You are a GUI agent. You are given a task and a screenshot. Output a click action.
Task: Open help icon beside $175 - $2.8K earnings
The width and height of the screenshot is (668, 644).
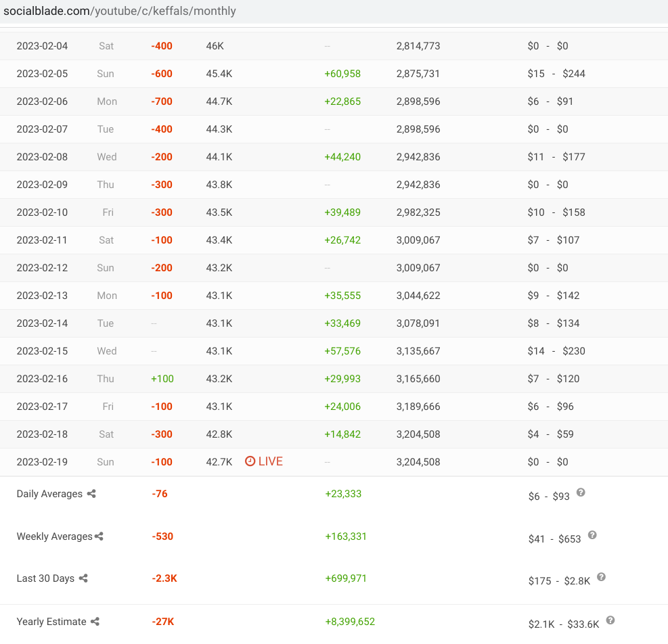601,577
